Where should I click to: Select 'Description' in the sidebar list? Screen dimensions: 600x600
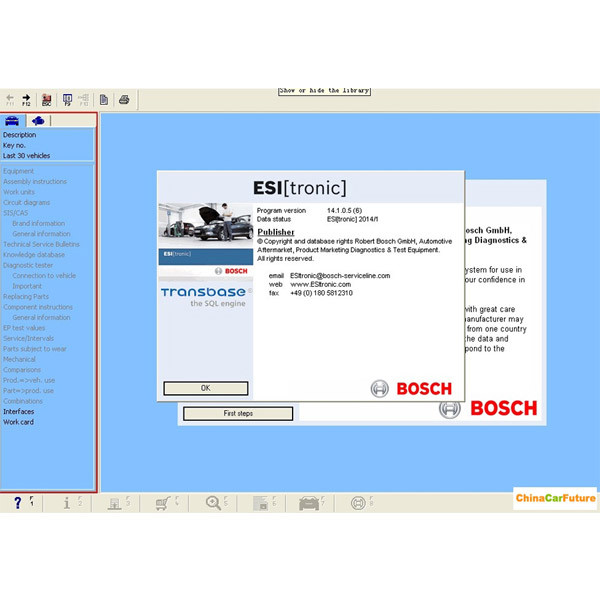(x=19, y=135)
